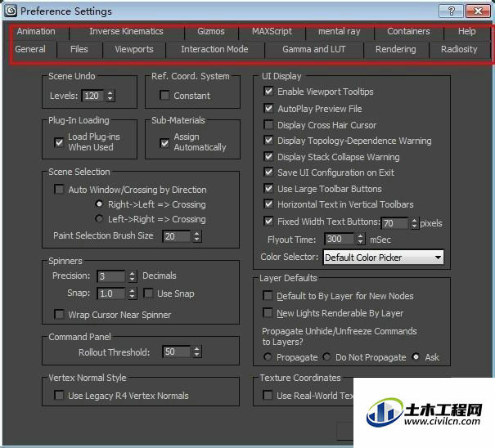This screenshot has width=495, height=448.
Task: Click Fixed Width Text Buttons pixels field
Action: click(395, 223)
